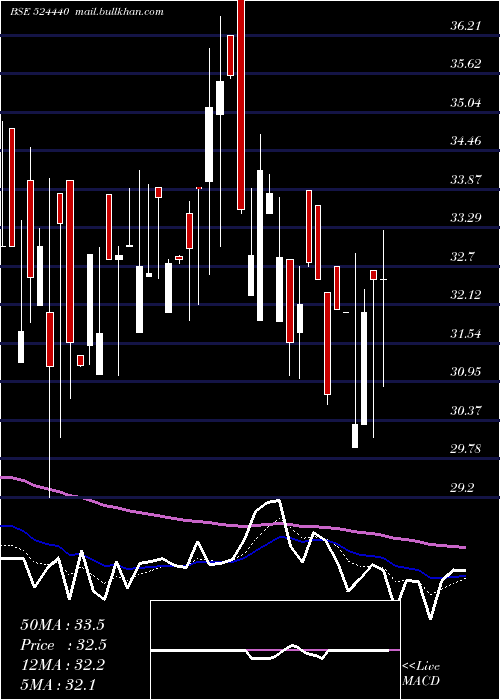Screen dimensions: 500x700
Task: Click the Price : 32.5 readout
Action: [63, 645]
